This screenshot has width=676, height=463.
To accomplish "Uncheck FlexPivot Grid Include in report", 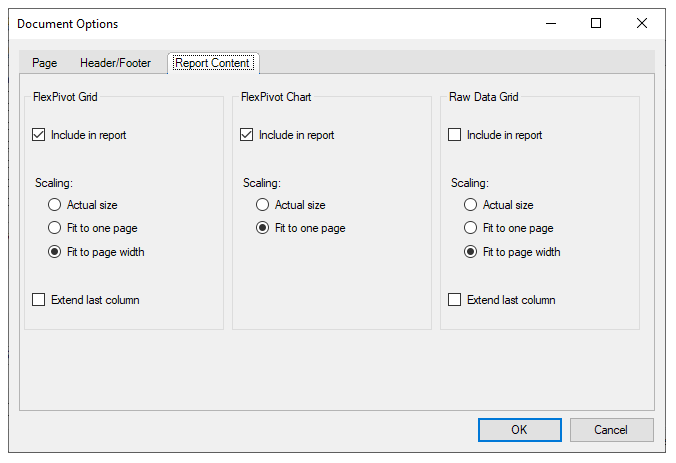I will tap(40, 135).
